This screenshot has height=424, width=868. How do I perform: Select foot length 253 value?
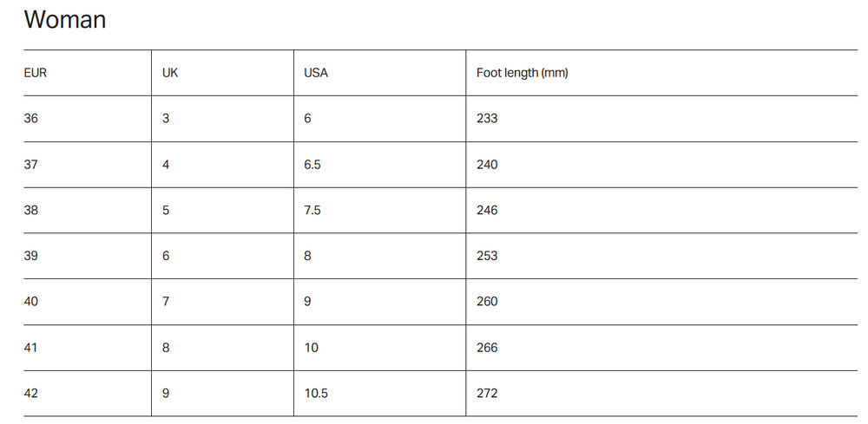click(x=487, y=256)
